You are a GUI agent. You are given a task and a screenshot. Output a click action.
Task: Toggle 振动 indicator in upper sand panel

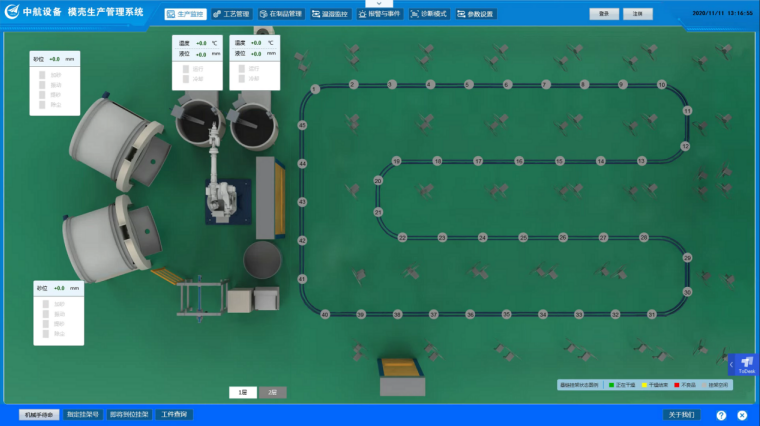point(42,85)
